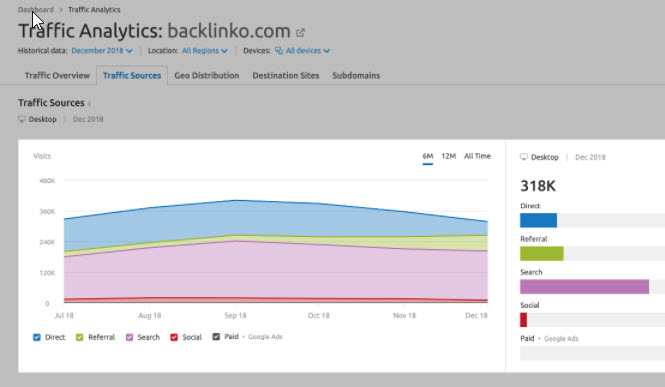The image size is (665, 387).
Task: Uncheck the Social legend checkbox
Action: tap(174, 337)
